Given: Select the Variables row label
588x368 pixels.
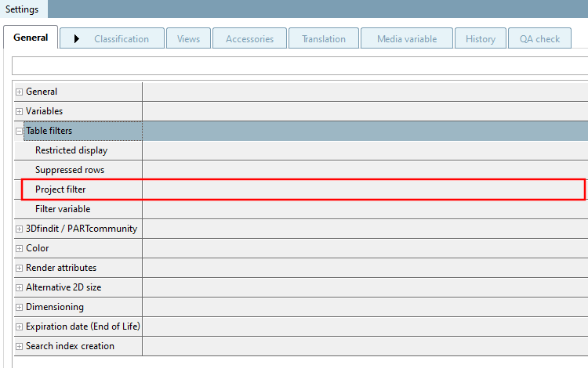Looking at the screenshot, I should pos(44,111).
